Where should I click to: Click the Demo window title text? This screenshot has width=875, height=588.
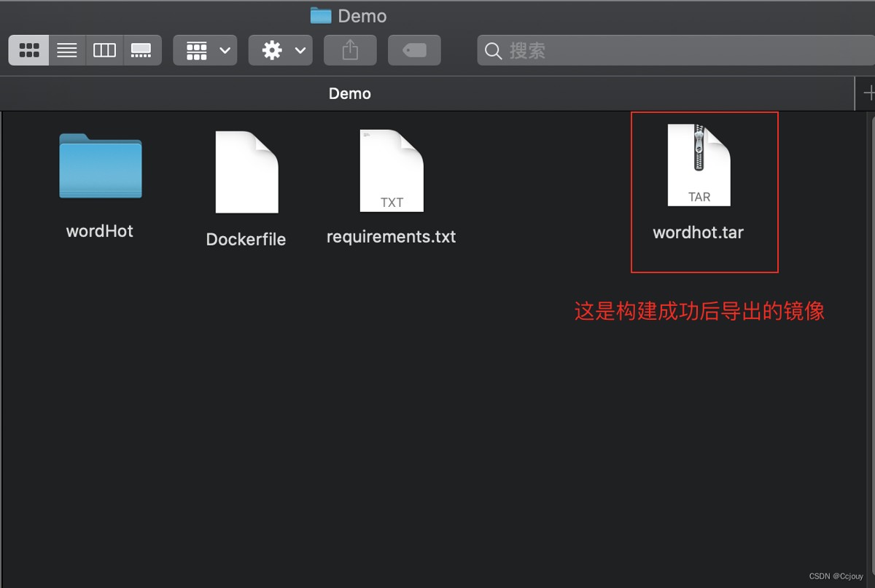click(x=362, y=15)
